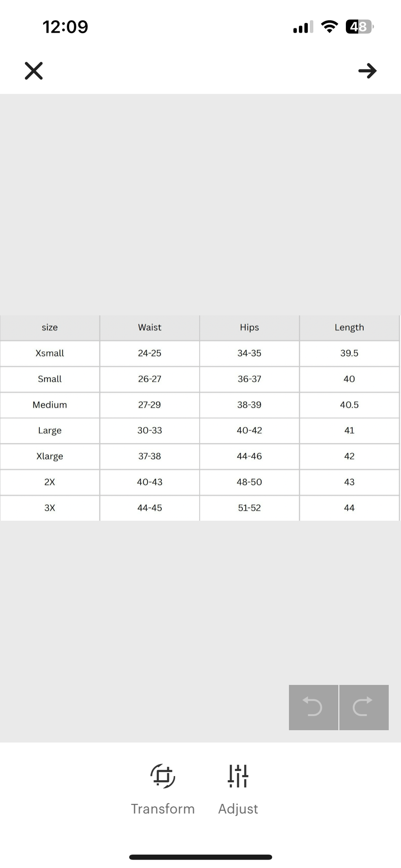The image size is (401, 868).
Task: Tap the Waist column header
Action: 150,327
